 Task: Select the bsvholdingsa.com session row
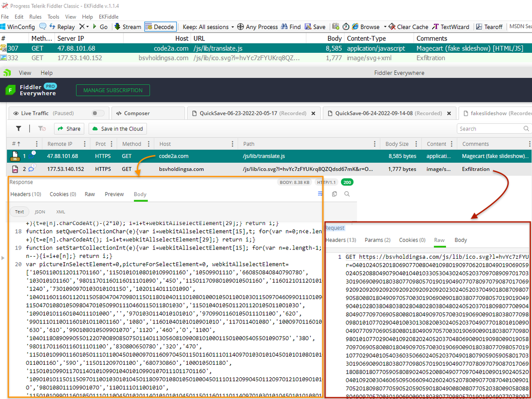[x=270, y=169]
